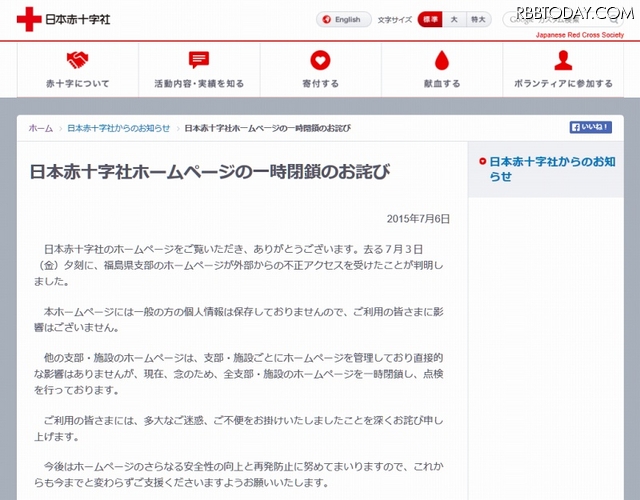Image resolution: width=640 pixels, height=500 pixels.
Task: Open the 寄付する menu
Action: (x=321, y=70)
